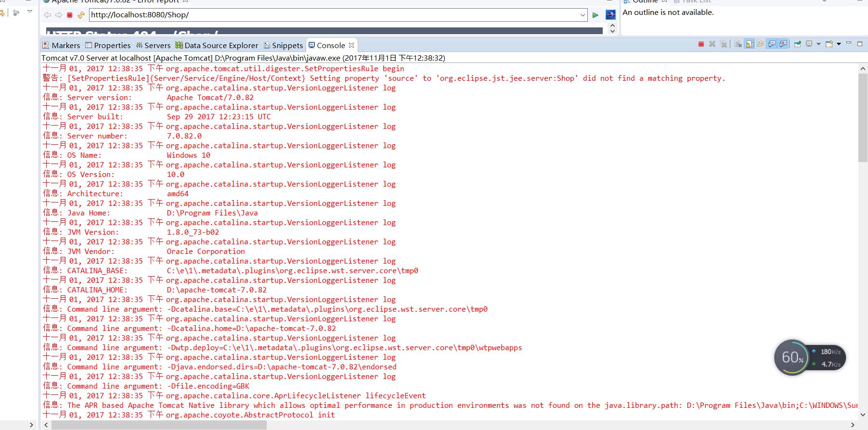
Task: Maximize the Console view panel
Action: (x=860, y=43)
